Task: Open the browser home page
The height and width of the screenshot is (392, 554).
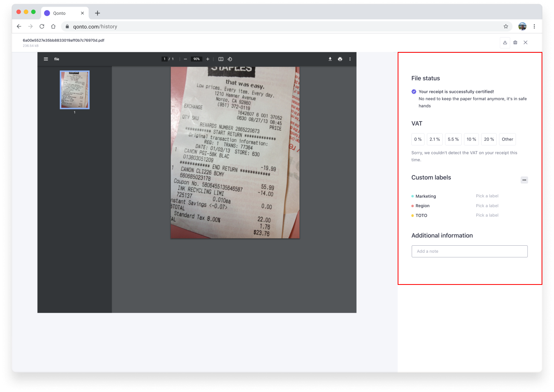Action: point(54,26)
